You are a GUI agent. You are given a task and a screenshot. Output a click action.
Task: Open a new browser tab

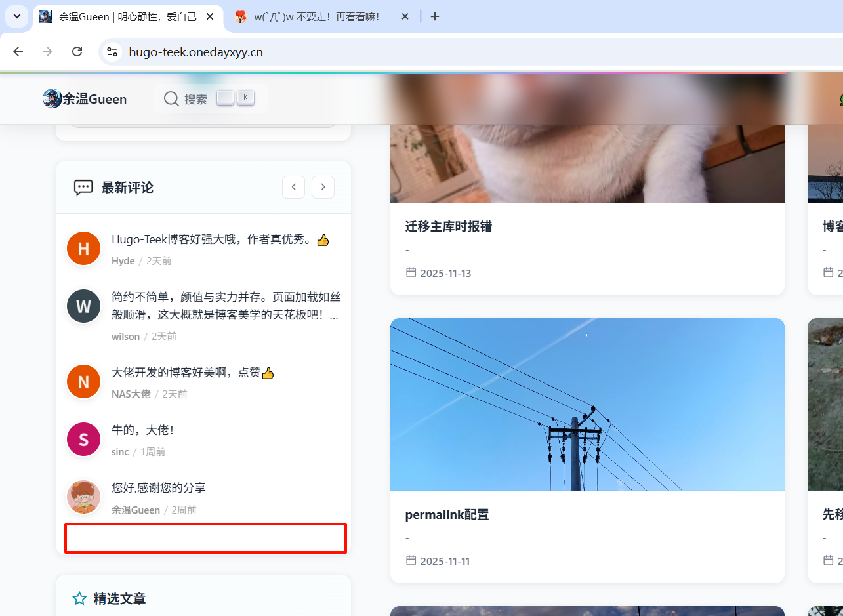pyautogui.click(x=434, y=17)
